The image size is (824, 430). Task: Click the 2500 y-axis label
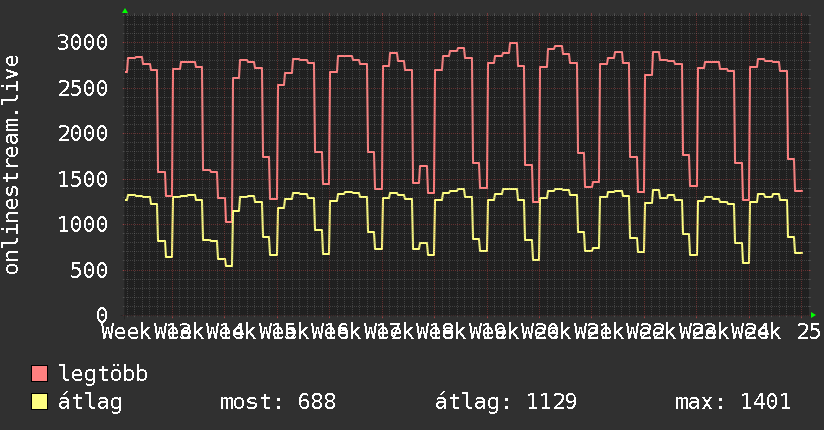pyautogui.click(x=83, y=88)
